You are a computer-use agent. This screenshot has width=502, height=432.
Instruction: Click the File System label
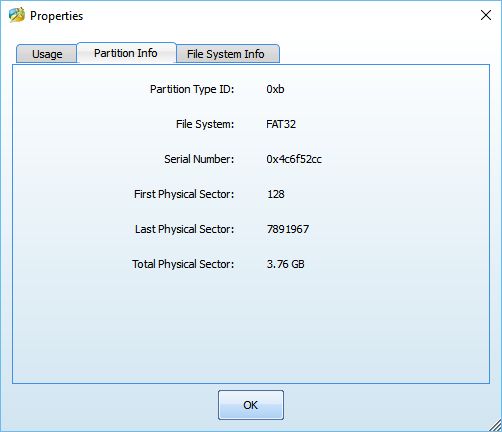pos(205,124)
